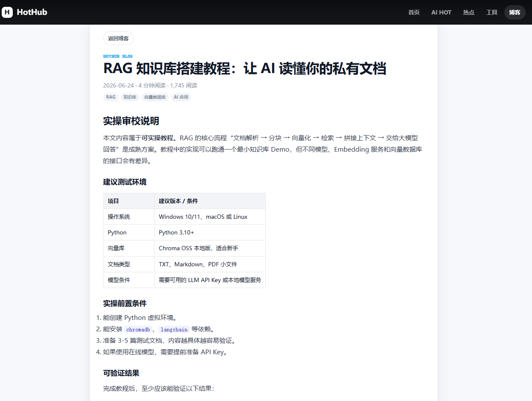Select the RAG tag chip
The height and width of the screenshot is (401, 532).
(x=111, y=97)
